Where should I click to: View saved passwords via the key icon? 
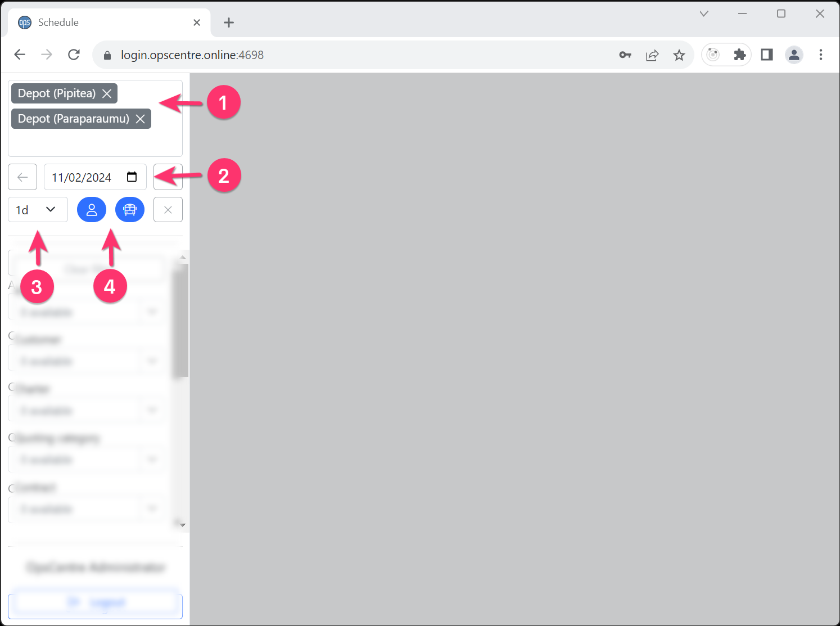(x=625, y=55)
